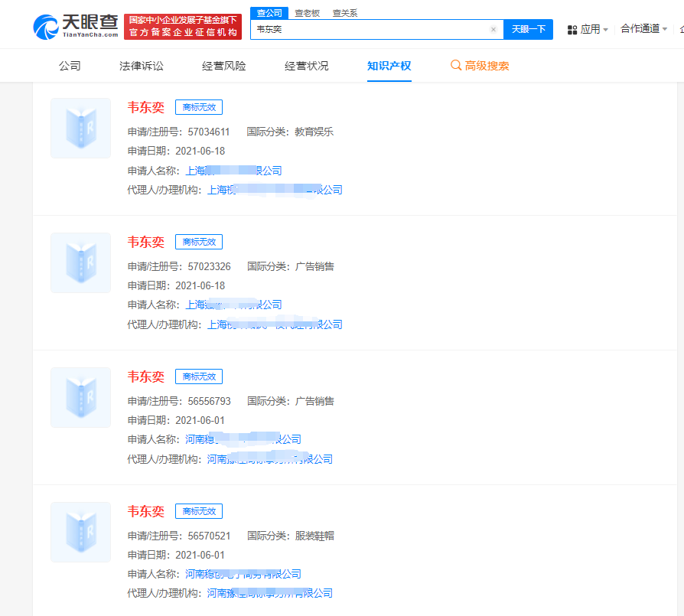The height and width of the screenshot is (616, 684).
Task: Clear search text via the × icon
Action: tap(493, 29)
